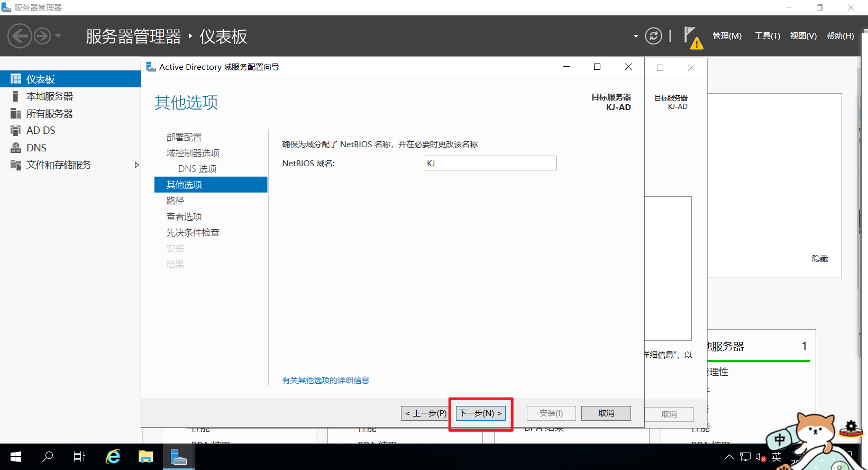Click the 仪表板 sidebar icon
Image resolution: width=868 pixels, height=470 pixels.
tap(16, 79)
